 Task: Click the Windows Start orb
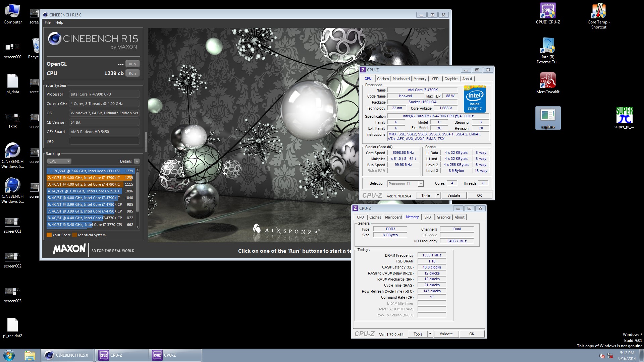(9, 355)
